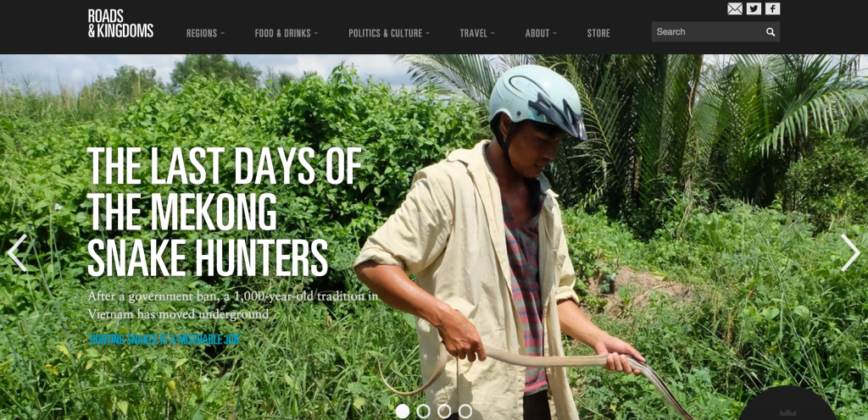Open the About menu
Screen dimensions: 868x420
(541, 33)
